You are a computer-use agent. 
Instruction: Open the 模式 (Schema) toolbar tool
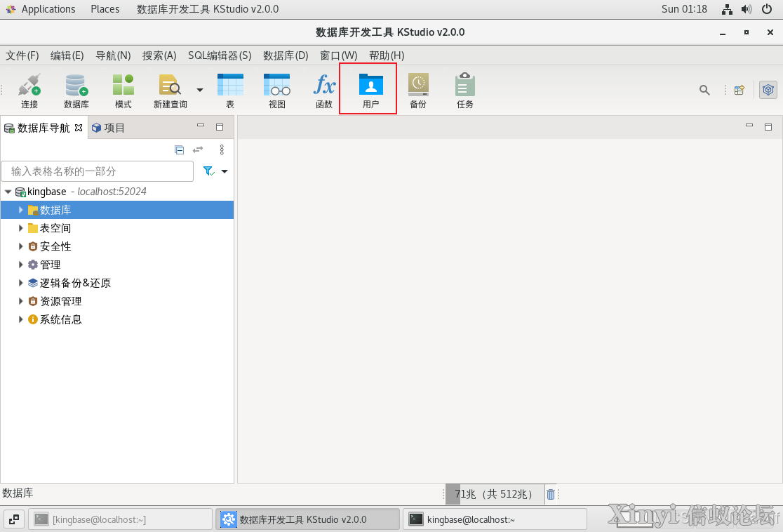pyautogui.click(x=123, y=90)
